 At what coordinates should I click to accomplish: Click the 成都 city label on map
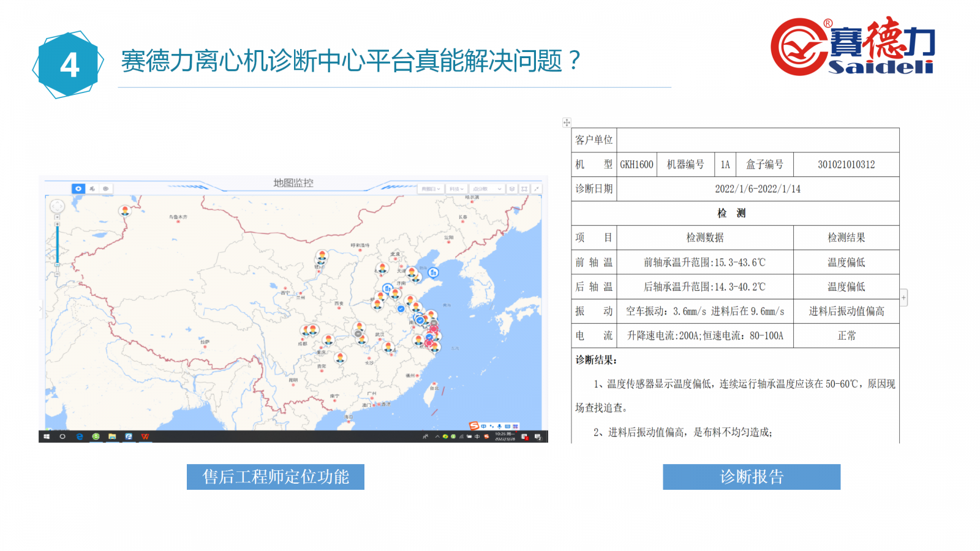click(303, 343)
